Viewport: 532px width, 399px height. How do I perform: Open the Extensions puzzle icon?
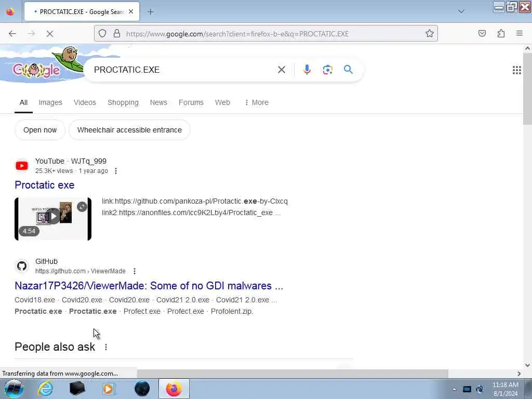[x=501, y=33]
